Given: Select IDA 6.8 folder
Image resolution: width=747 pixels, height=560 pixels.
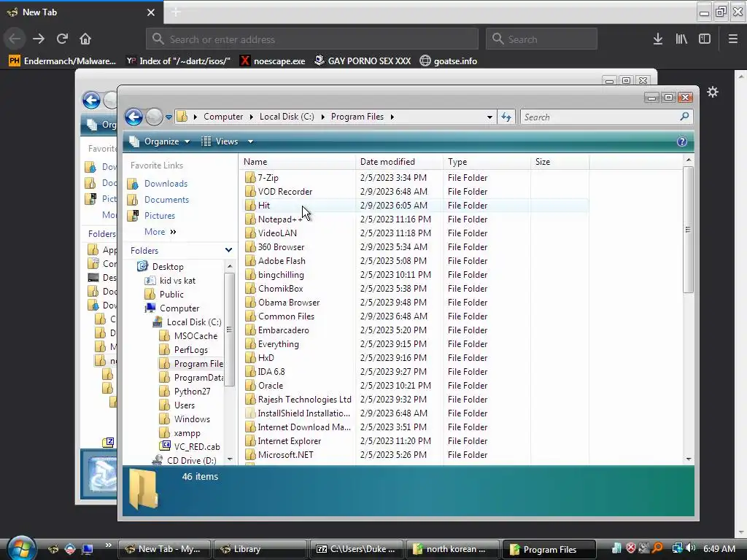Looking at the screenshot, I should pos(271,371).
